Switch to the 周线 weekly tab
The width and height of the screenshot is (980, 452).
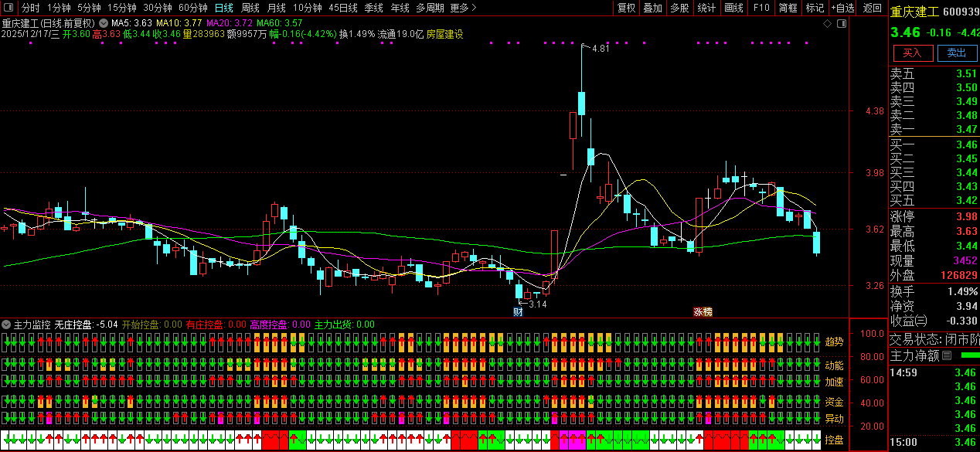(x=250, y=8)
